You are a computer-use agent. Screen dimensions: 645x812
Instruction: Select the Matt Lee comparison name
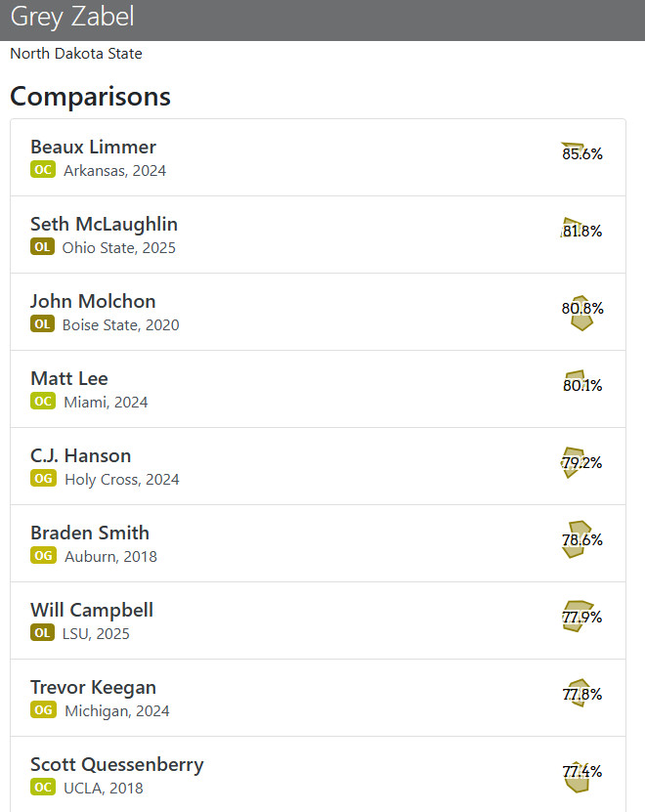[69, 378]
